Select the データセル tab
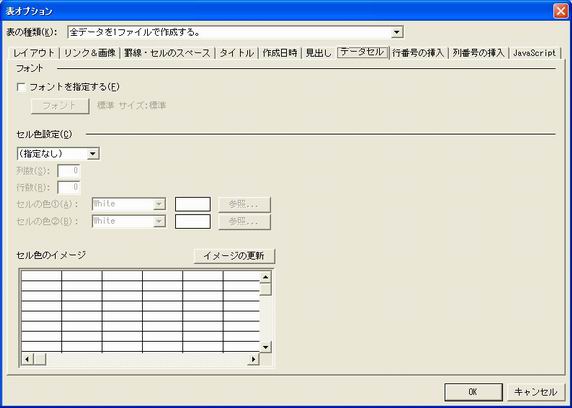 click(362, 52)
